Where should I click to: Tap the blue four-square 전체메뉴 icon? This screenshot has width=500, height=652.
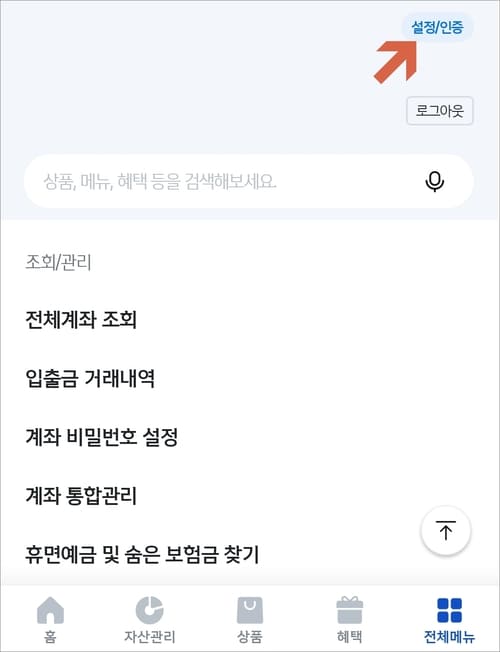pyautogui.click(x=450, y=610)
